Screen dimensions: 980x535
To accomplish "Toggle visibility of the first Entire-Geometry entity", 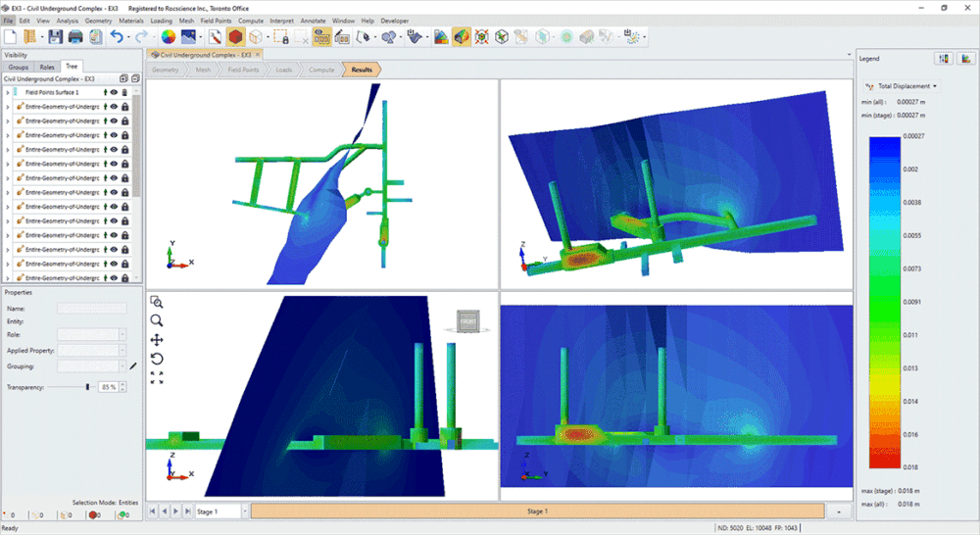I will click(115, 106).
